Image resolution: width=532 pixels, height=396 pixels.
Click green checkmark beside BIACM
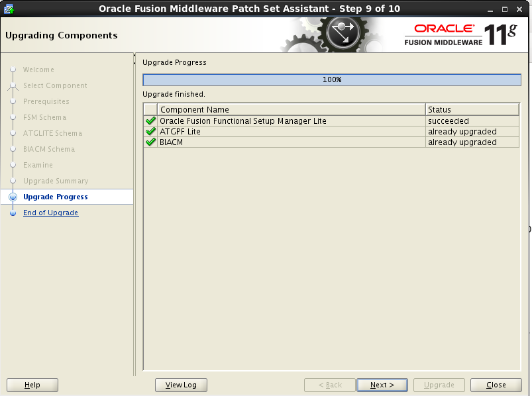150,142
